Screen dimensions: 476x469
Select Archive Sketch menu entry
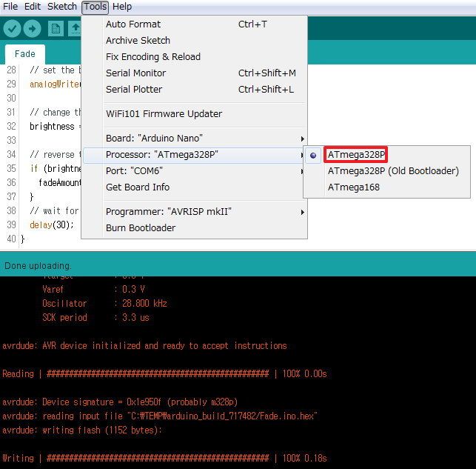194,41
